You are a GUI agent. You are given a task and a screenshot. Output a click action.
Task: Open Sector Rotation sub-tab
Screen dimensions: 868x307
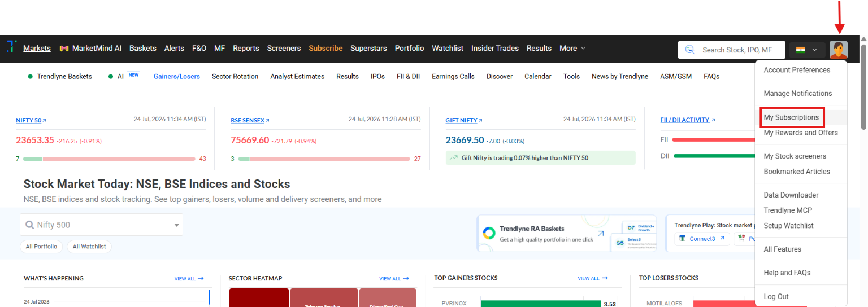(235, 76)
